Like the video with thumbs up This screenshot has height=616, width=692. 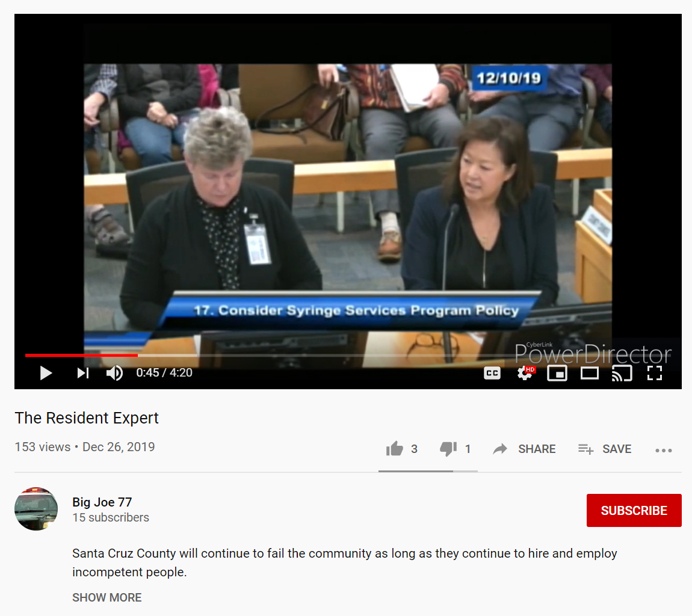(395, 449)
